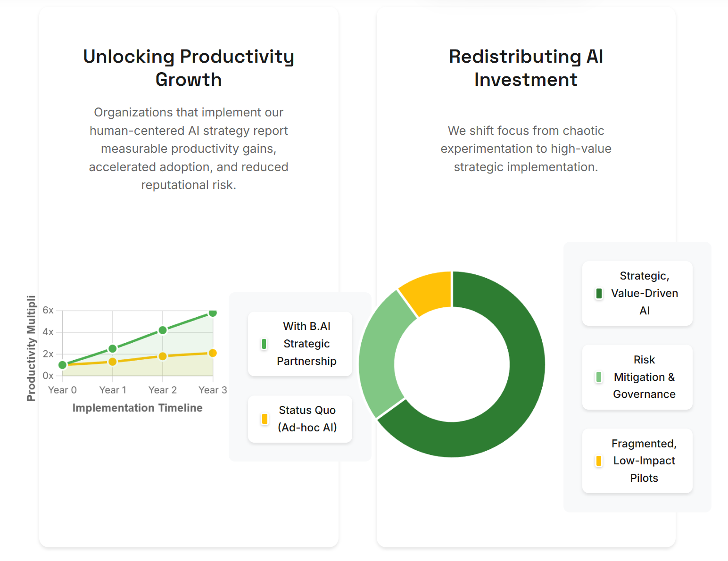
Task: Click the green Year 1 data point
Action: point(113,349)
